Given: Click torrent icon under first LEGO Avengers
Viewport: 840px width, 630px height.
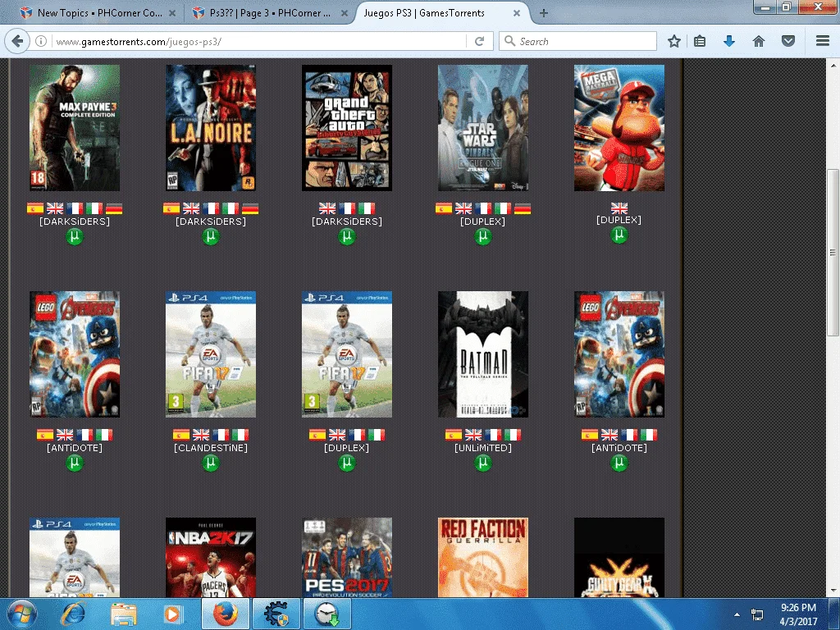Looking at the screenshot, I should tap(75, 463).
